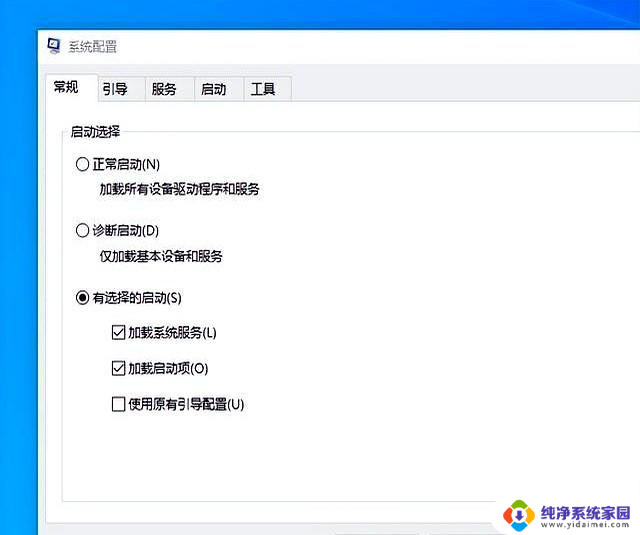Select 有选择的启动(S) radio button
Image resolution: width=640 pixels, height=535 pixels.
(x=82, y=298)
